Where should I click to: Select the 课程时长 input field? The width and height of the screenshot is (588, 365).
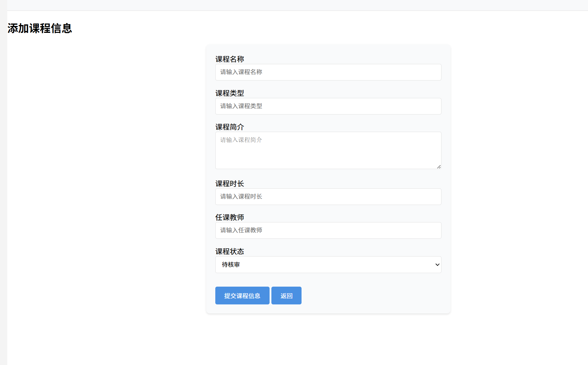pos(328,197)
